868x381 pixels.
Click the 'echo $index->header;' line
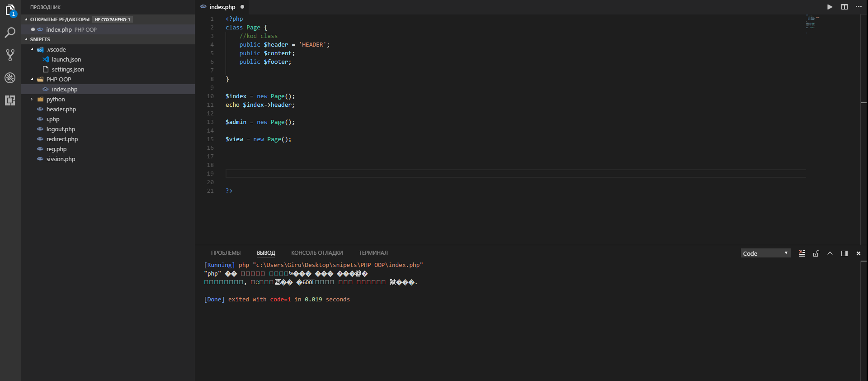[260, 105]
